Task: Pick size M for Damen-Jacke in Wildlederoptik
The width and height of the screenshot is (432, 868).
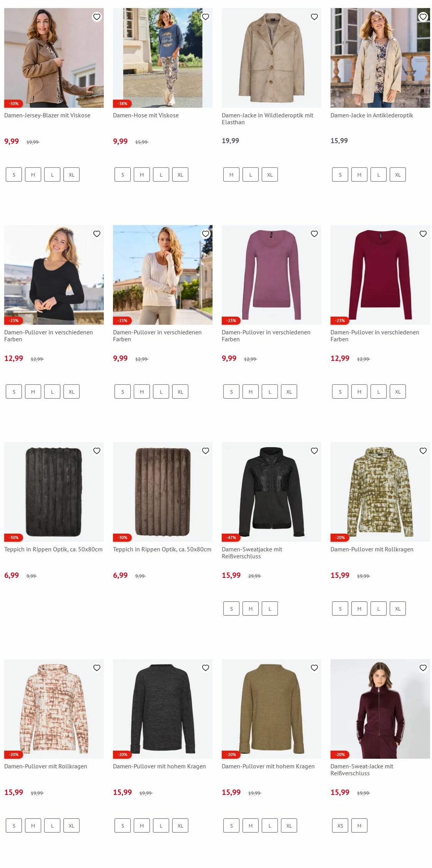Action: (231, 175)
